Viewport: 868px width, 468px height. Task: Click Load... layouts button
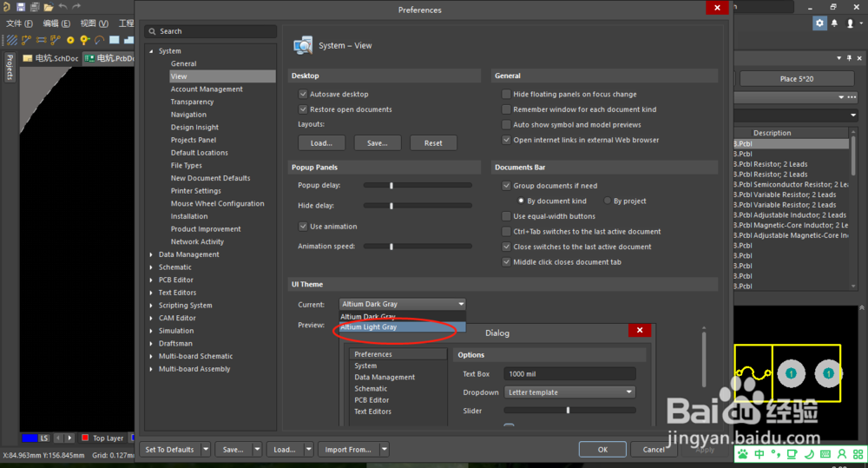pos(321,143)
